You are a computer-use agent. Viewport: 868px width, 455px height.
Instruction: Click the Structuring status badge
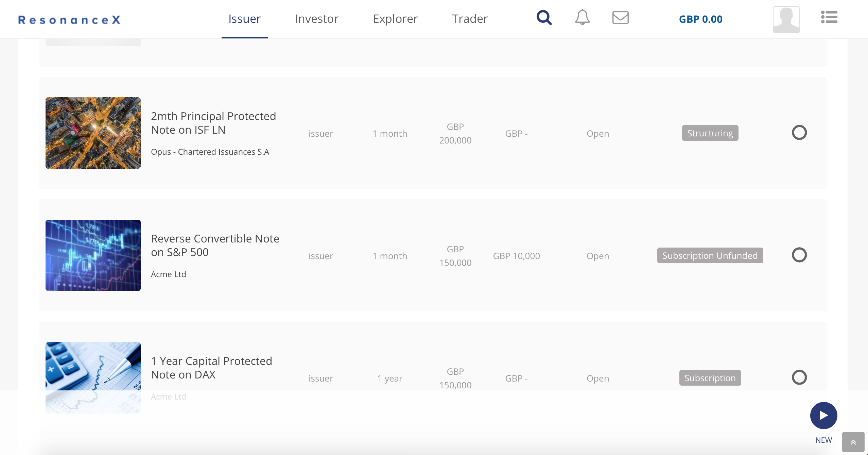[x=710, y=133]
